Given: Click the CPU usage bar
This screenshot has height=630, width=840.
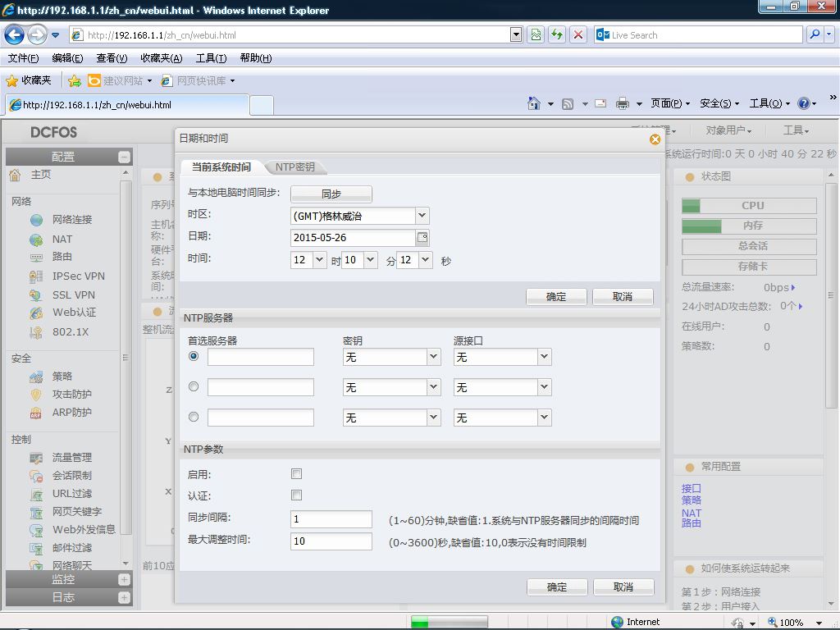Looking at the screenshot, I should click(x=749, y=205).
